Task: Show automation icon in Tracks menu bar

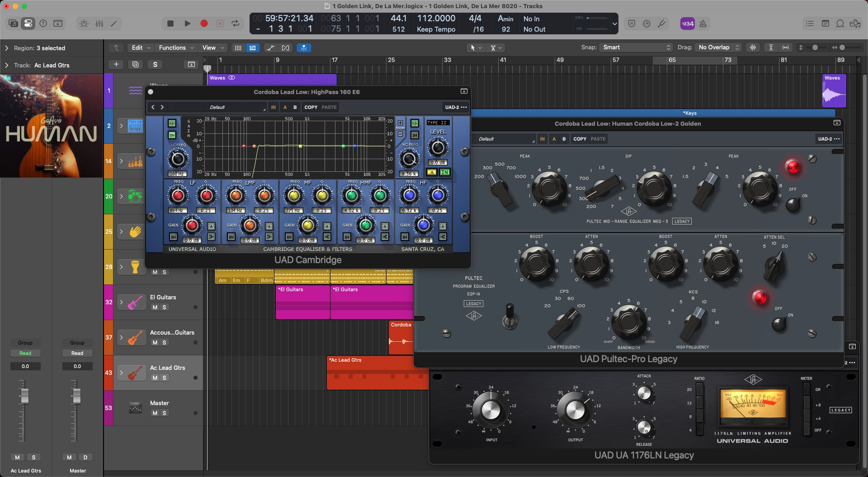Action: 270,48
